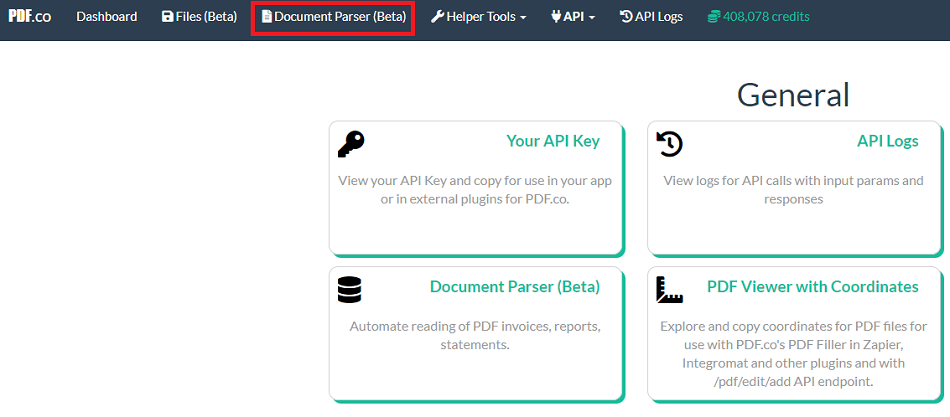
Task: Click the history icon beside API Logs in the nav bar
Action: click(x=626, y=17)
